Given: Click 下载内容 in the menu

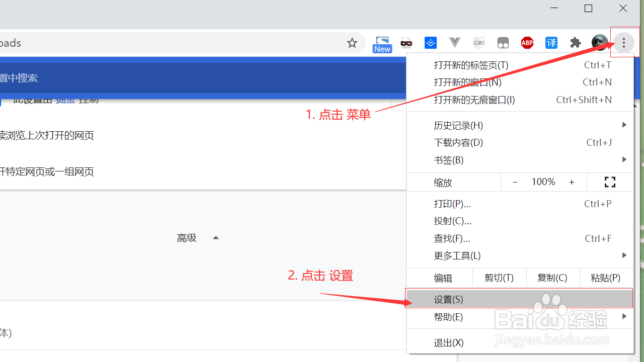Looking at the screenshot, I should pos(458,142).
